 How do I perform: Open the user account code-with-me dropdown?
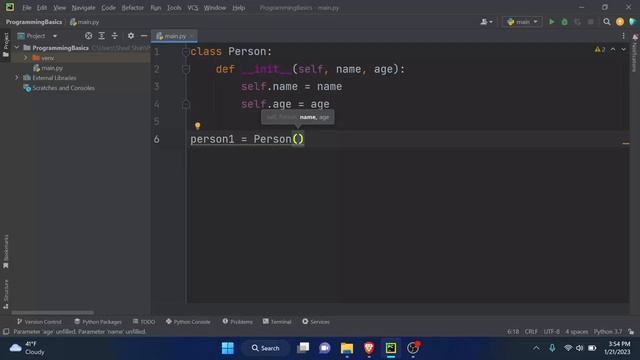(487, 22)
